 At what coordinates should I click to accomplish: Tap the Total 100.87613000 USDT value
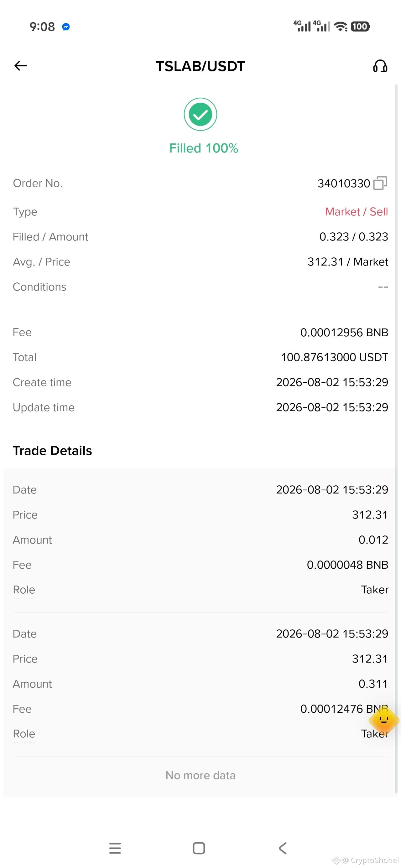(x=334, y=357)
